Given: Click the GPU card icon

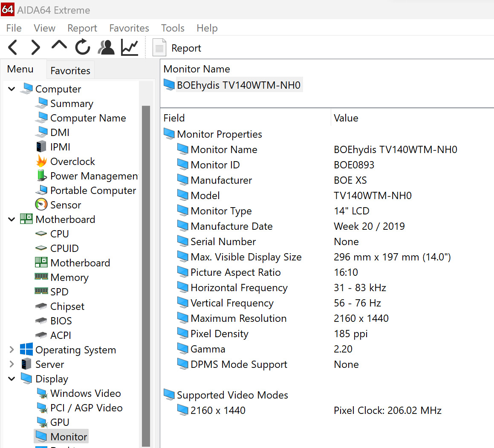Looking at the screenshot, I should (42, 422).
